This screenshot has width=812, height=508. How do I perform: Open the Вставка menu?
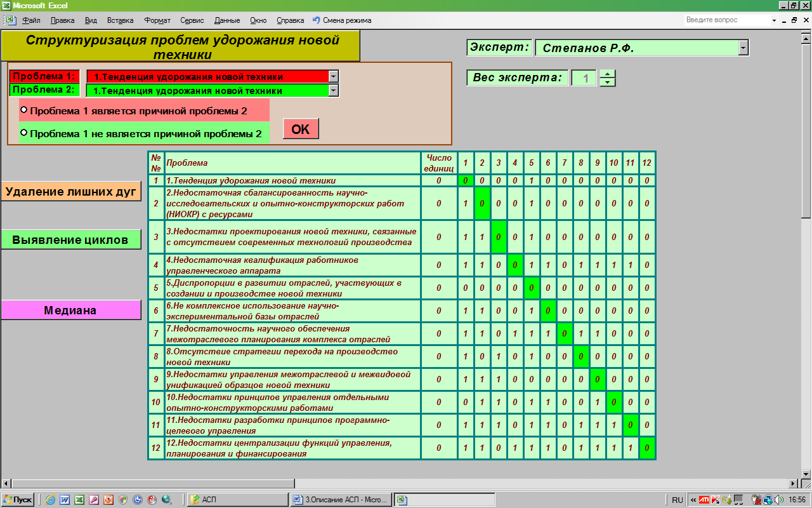pyautogui.click(x=121, y=20)
